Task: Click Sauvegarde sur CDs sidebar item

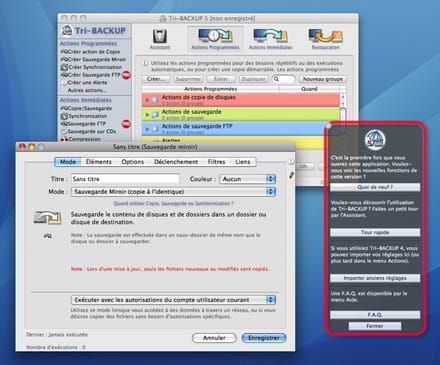Action: (88, 131)
